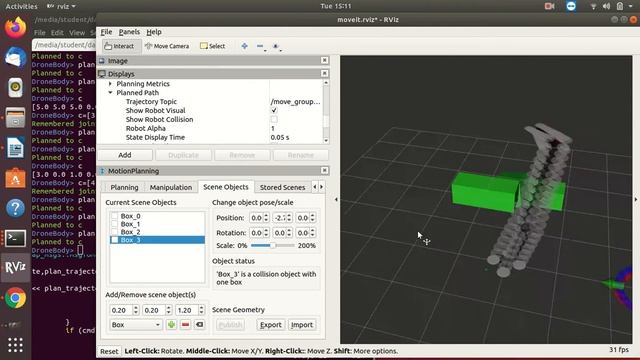
Task: Check the Box_1 scene object checkbox
Action: 115,224
